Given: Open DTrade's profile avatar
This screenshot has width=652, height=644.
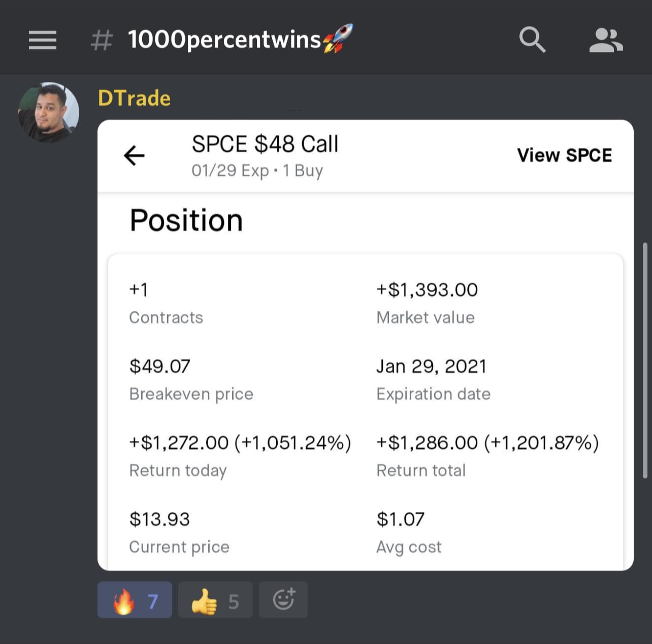Looking at the screenshot, I should tap(49, 112).
